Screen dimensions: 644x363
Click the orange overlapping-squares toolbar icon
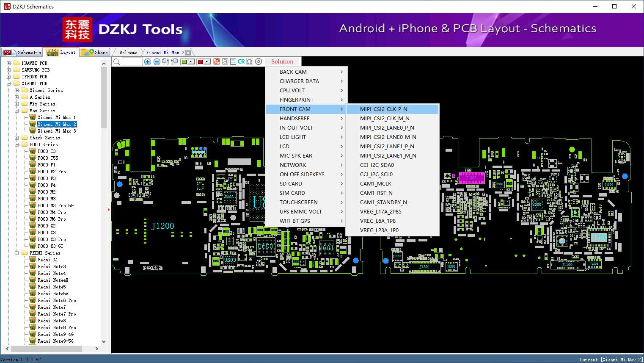[x=217, y=61]
